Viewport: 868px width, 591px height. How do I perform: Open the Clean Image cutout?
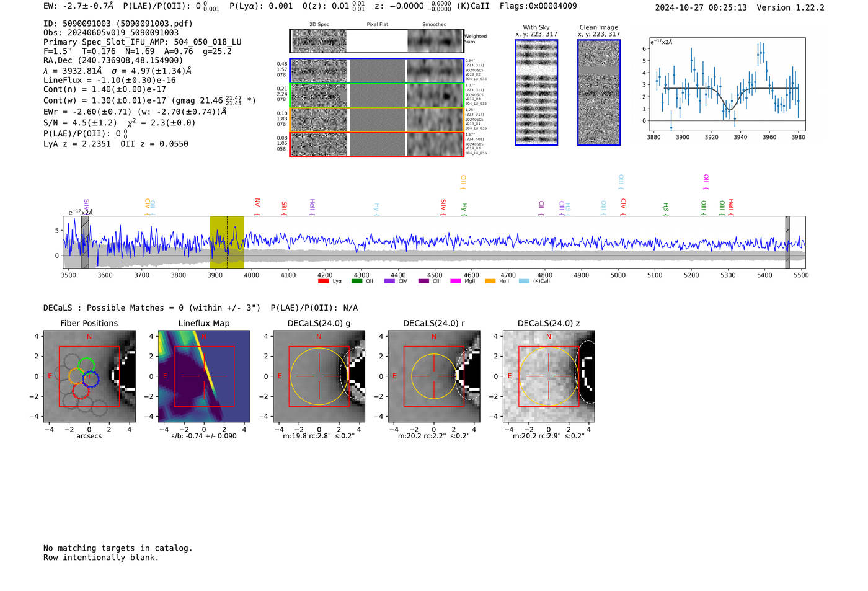pyautogui.click(x=599, y=92)
